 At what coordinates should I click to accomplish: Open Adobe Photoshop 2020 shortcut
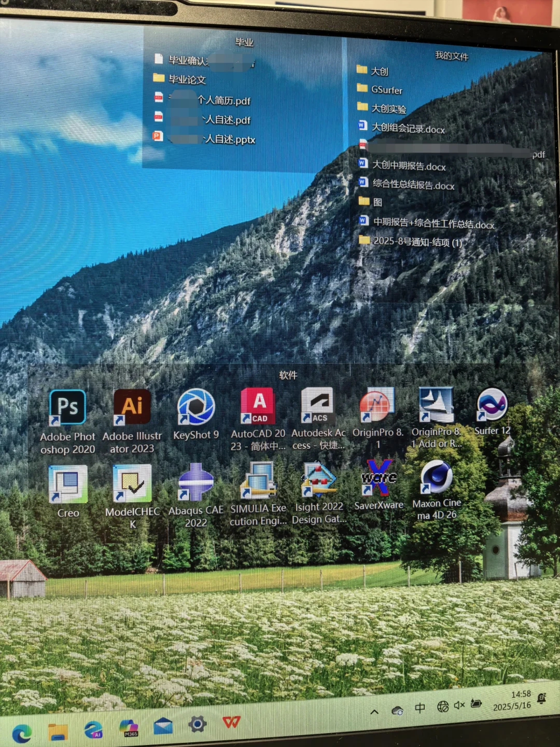click(67, 421)
